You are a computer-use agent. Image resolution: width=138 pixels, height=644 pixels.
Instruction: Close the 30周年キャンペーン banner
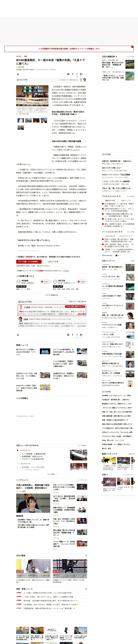click(132, 47)
